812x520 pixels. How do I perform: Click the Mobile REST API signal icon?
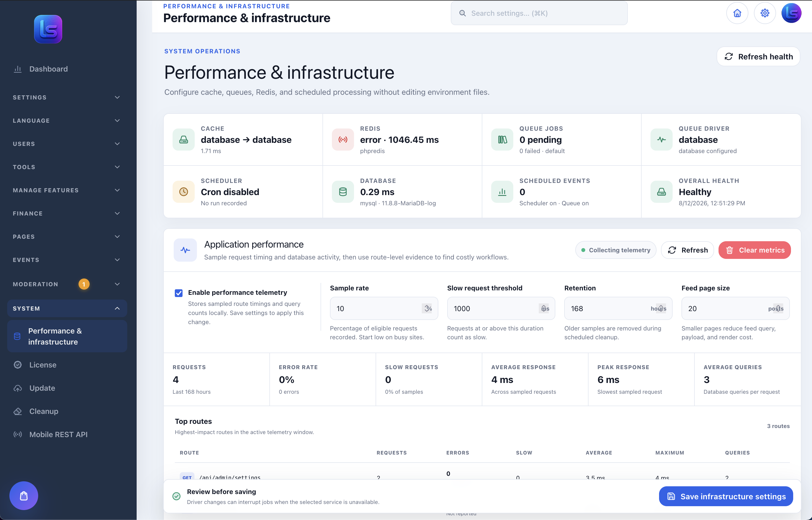18,435
